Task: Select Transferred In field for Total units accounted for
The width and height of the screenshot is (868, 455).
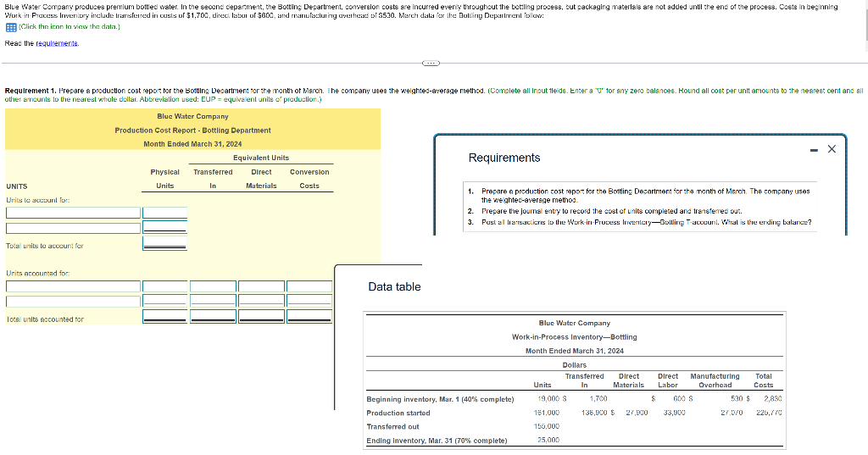Action: (x=213, y=317)
